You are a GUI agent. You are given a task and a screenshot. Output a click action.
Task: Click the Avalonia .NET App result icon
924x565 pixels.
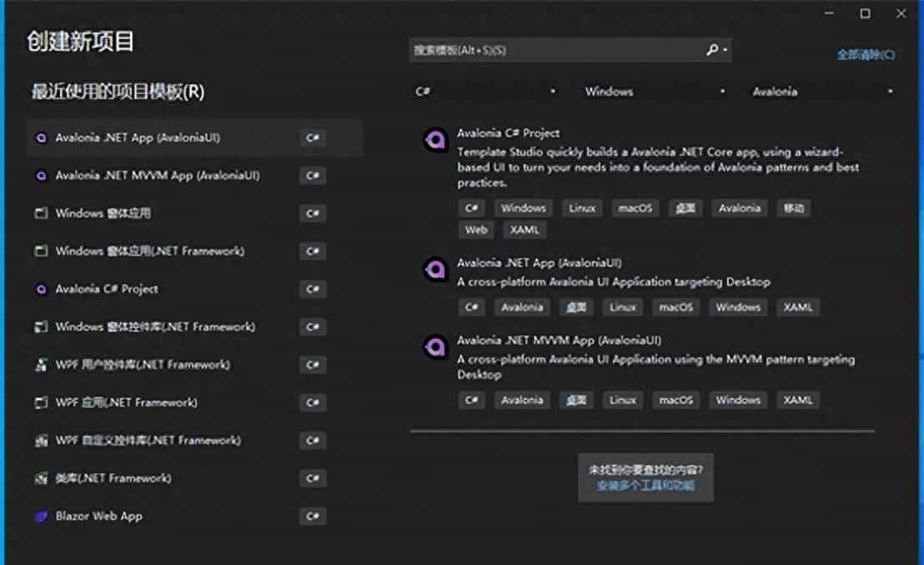click(435, 270)
